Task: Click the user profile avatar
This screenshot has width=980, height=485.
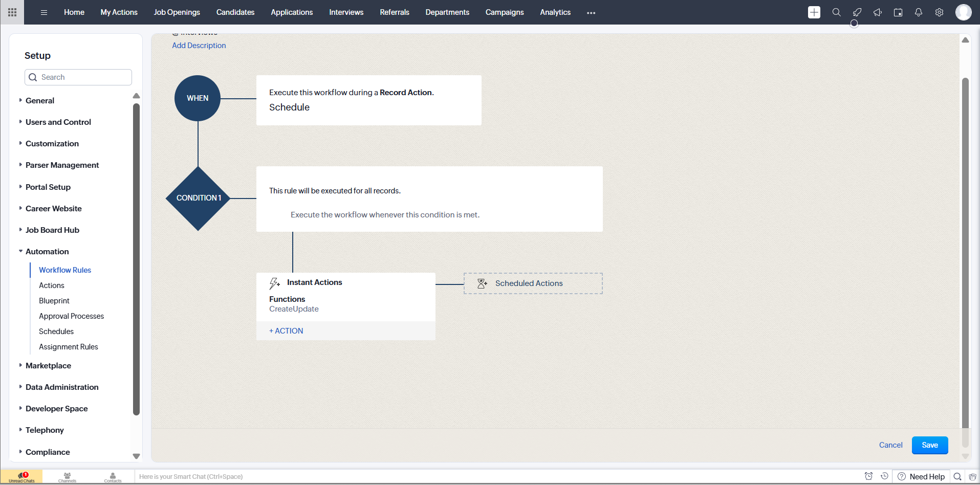Action: (x=963, y=12)
